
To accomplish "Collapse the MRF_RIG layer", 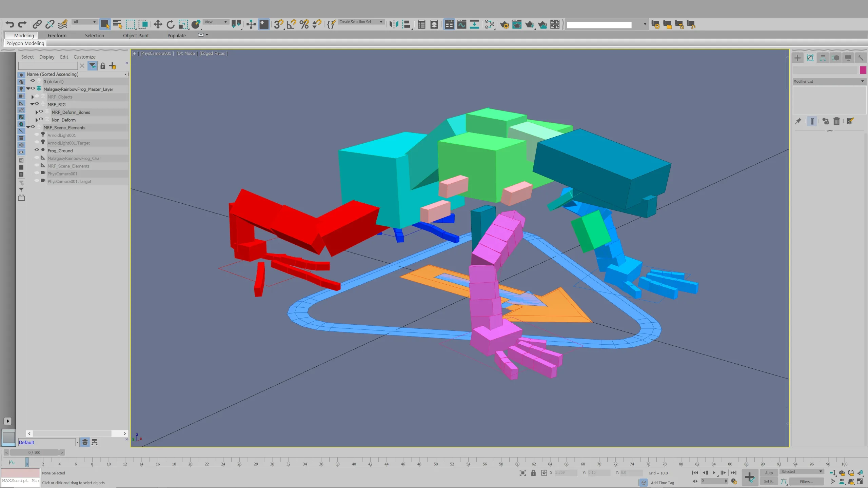I will tap(32, 104).
